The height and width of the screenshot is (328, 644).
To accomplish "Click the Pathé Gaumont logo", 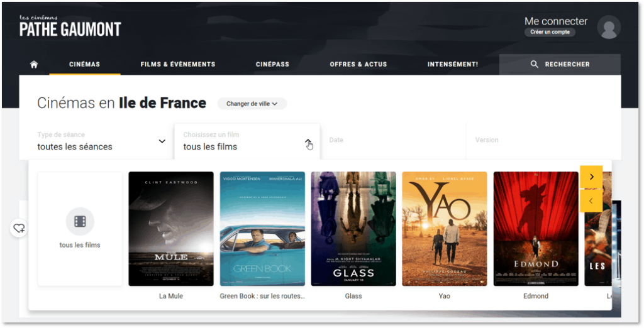I will [70, 26].
